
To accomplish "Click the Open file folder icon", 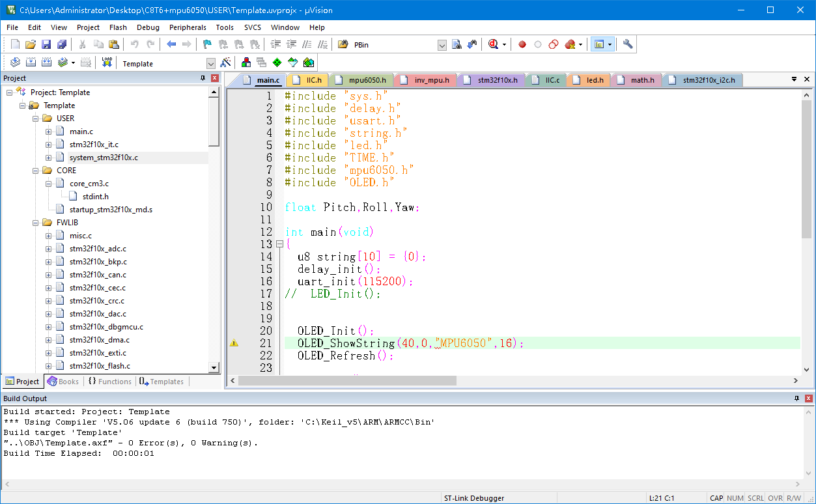I will click(31, 44).
